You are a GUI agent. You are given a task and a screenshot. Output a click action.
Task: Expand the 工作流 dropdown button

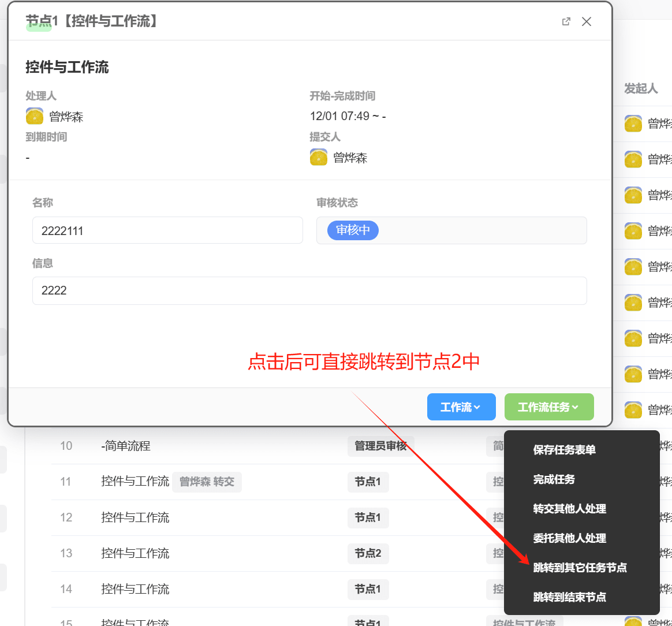point(461,407)
